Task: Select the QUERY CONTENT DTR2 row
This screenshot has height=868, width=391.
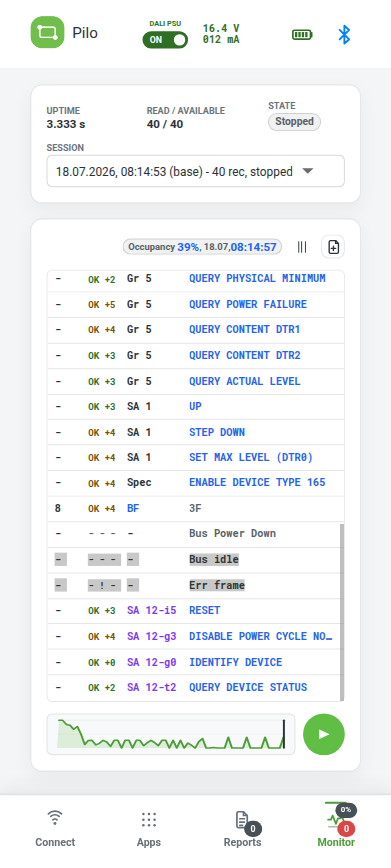Action: pyautogui.click(x=196, y=355)
